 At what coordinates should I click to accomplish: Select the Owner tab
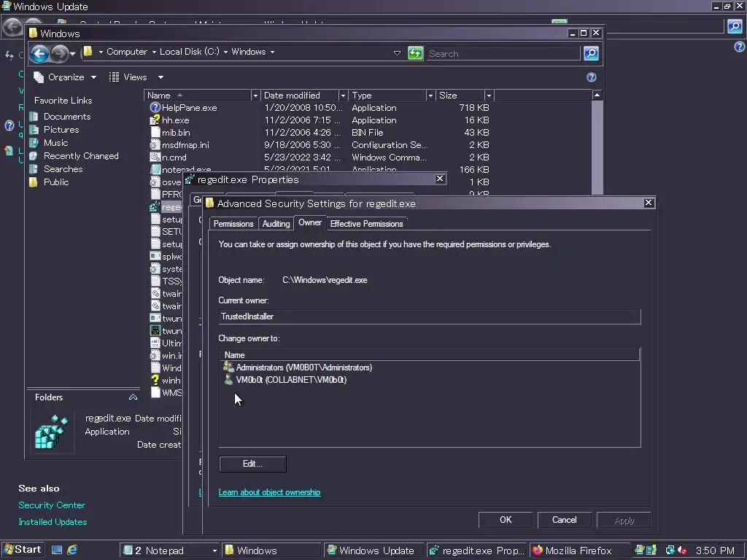(309, 222)
